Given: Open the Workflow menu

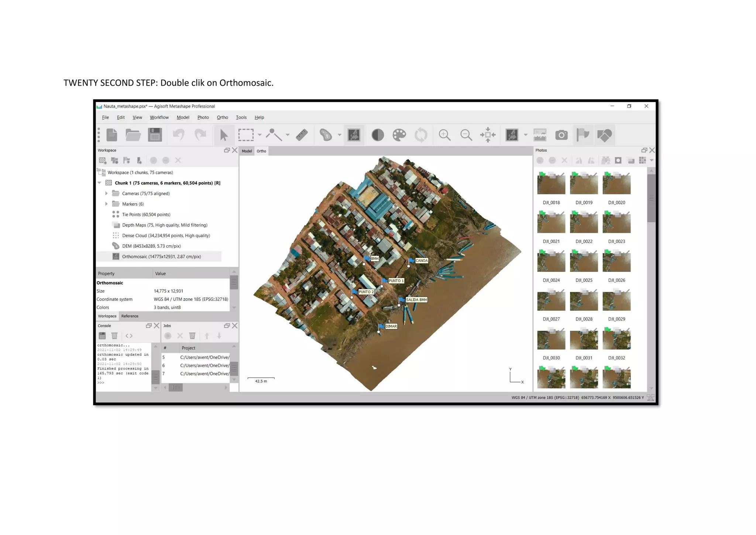Looking at the screenshot, I should (x=159, y=117).
